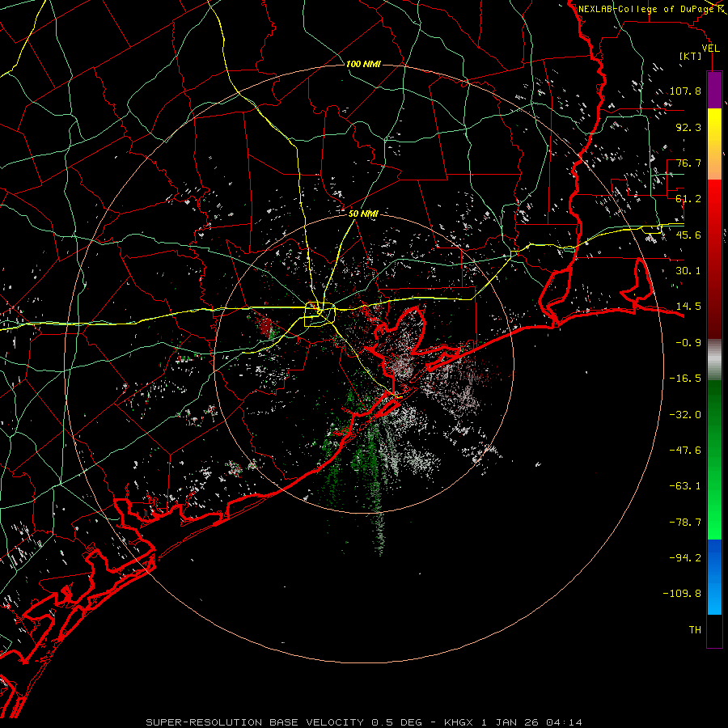Click the 45.6 legend value
The width and height of the screenshot is (728, 728).
pos(688,235)
